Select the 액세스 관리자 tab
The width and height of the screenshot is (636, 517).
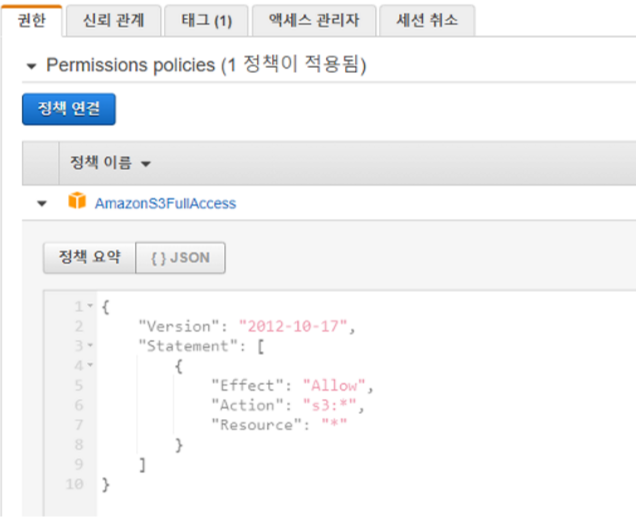(314, 21)
